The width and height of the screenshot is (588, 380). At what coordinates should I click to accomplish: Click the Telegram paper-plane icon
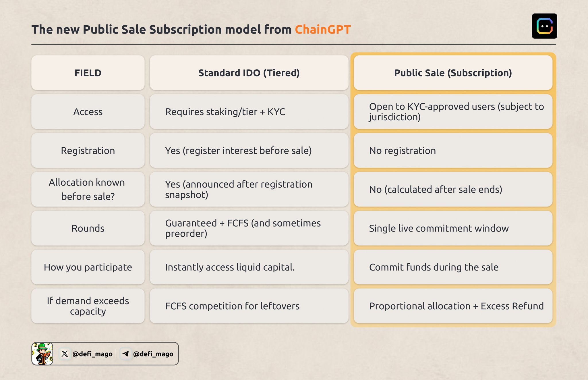coord(125,354)
